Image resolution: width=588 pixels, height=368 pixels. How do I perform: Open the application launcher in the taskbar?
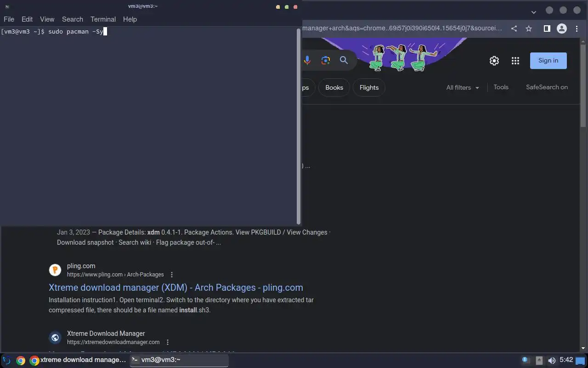click(6, 360)
